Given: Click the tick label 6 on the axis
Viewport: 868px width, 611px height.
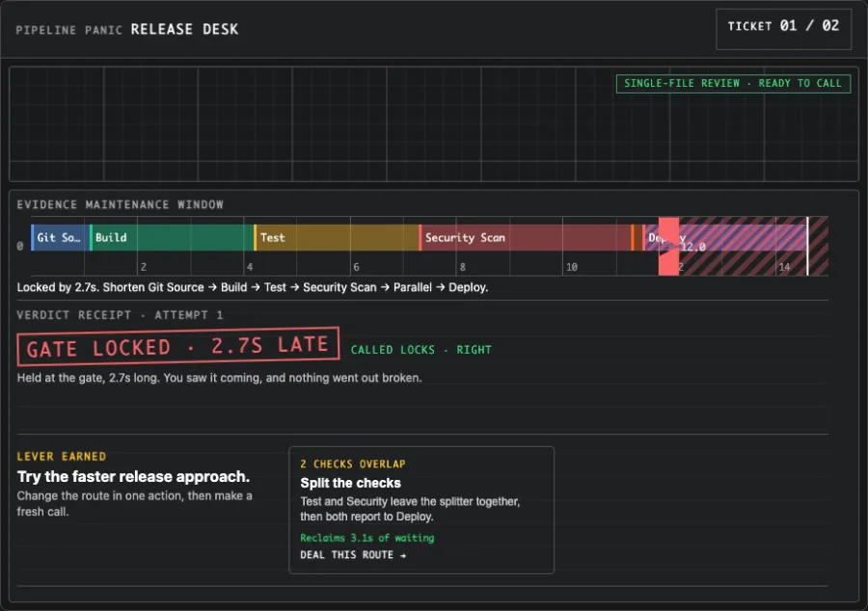Looking at the screenshot, I should (x=356, y=267).
